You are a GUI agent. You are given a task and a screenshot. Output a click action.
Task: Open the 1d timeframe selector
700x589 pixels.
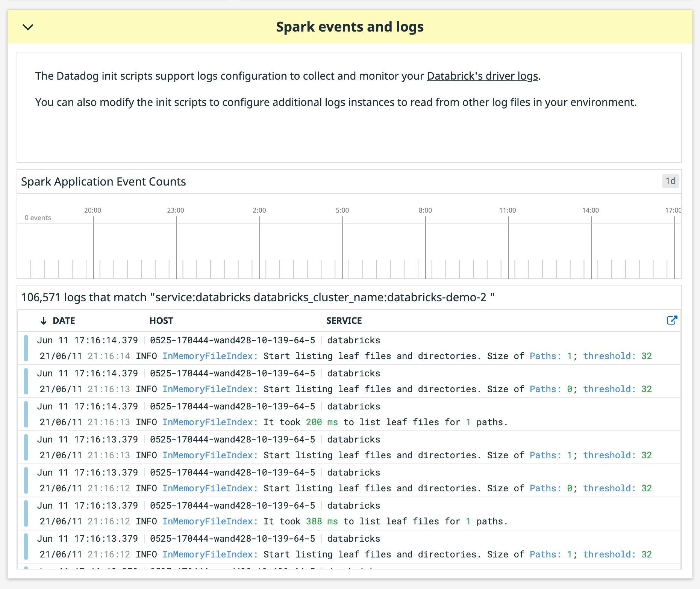click(670, 181)
